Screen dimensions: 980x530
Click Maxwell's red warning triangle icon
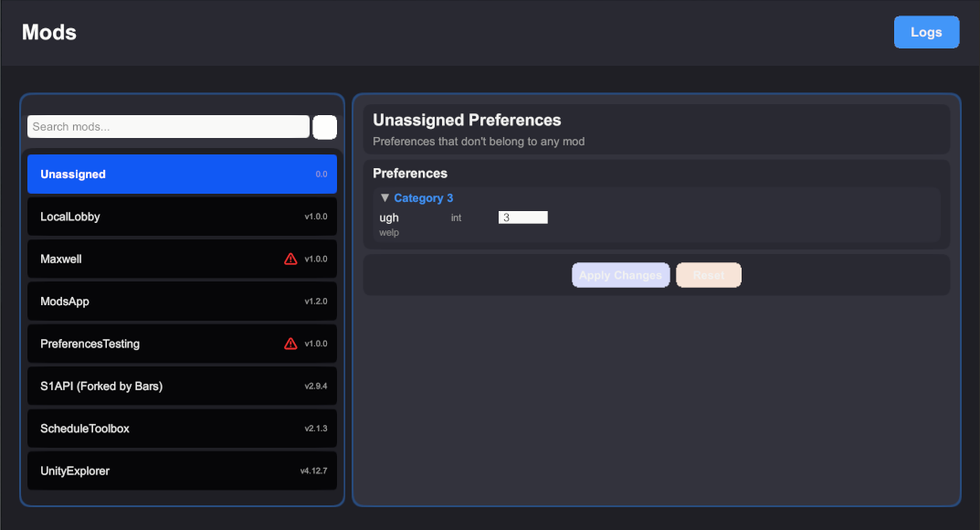point(290,259)
